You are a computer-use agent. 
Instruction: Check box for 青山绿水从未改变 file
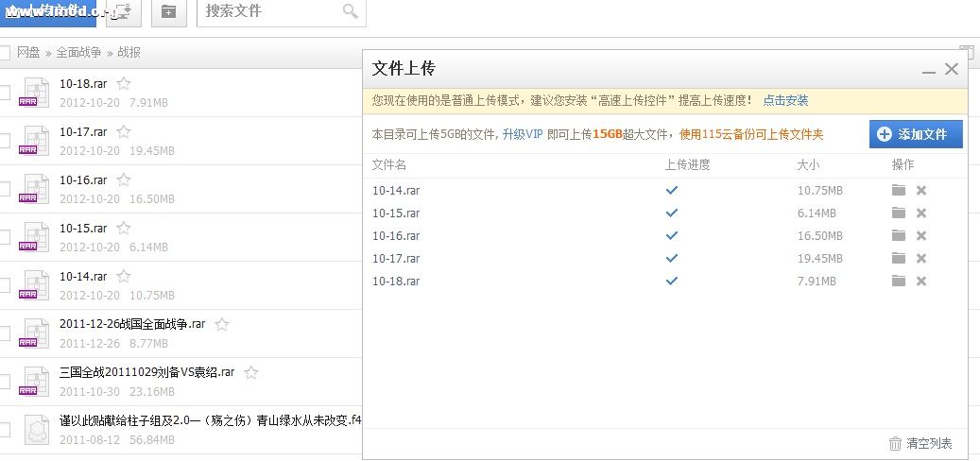click(4, 430)
